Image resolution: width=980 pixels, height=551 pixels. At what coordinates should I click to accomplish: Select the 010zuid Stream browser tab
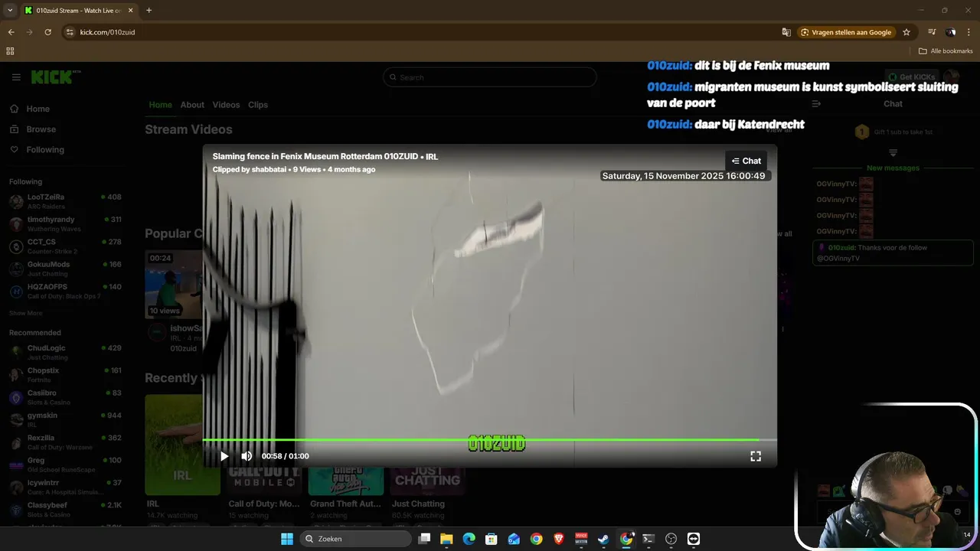(x=78, y=11)
